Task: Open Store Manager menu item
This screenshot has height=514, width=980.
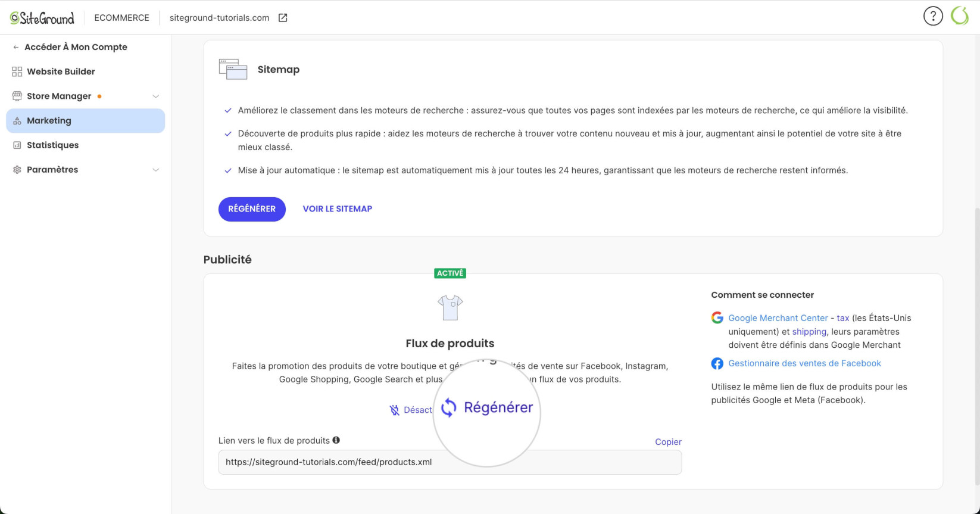Action: [85, 96]
